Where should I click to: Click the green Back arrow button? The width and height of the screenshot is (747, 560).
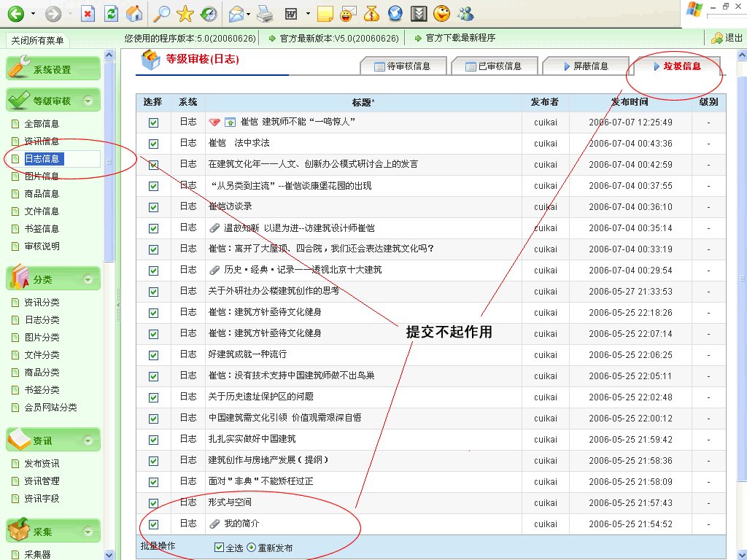(16, 13)
